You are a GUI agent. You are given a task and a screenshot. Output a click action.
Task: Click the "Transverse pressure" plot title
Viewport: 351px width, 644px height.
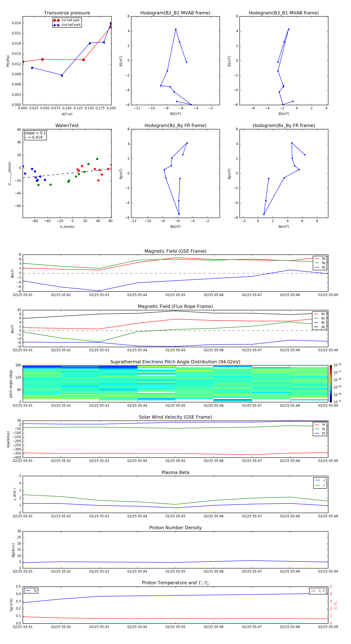tap(67, 13)
